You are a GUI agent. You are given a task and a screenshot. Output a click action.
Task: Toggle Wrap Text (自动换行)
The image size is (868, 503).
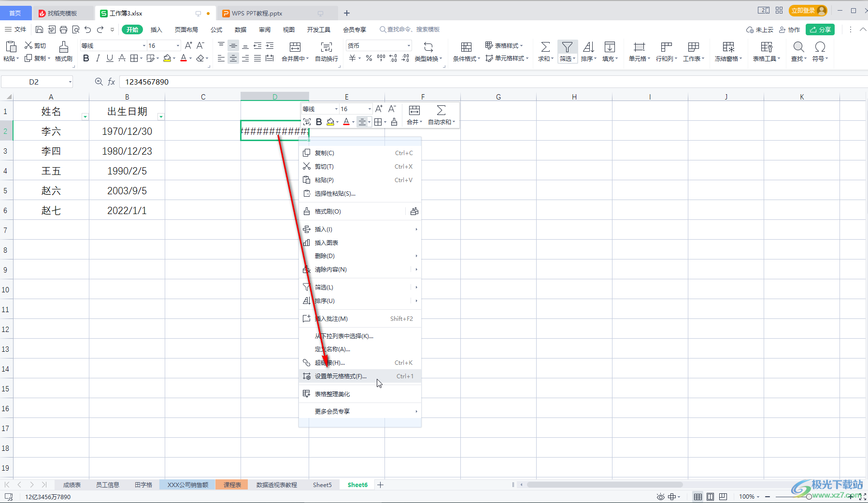pos(327,52)
